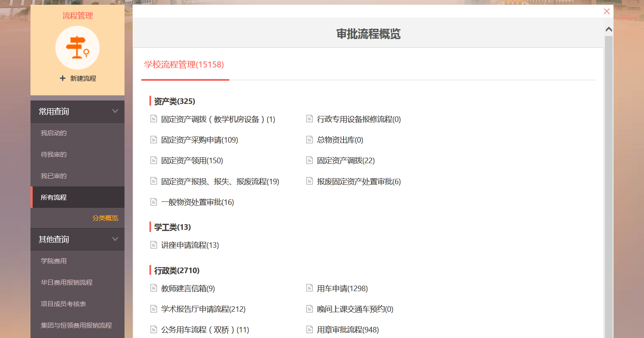Viewport: 644px width, 338px height.
Task: Click document icon next to 学术报告厅申请流程
Action: pos(154,309)
